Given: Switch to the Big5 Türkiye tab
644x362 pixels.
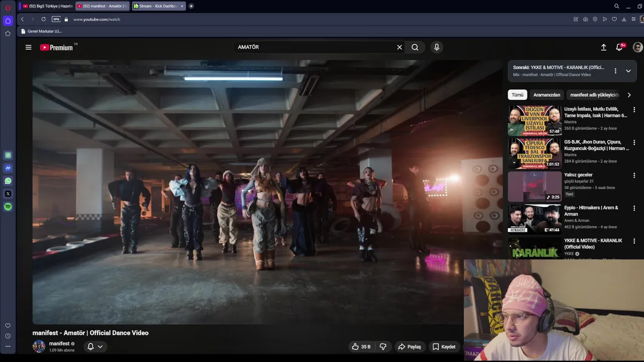Looking at the screenshot, I should [48, 6].
